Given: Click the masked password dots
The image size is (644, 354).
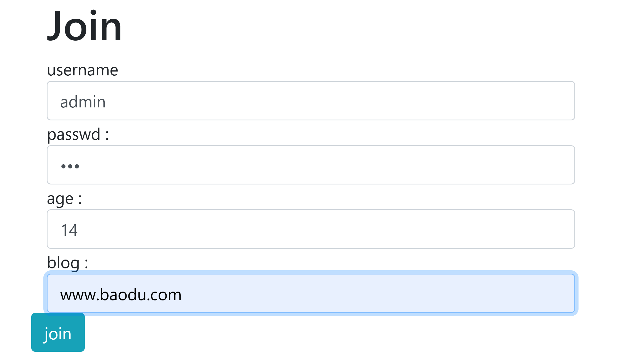Looking at the screenshot, I should 70,166.
